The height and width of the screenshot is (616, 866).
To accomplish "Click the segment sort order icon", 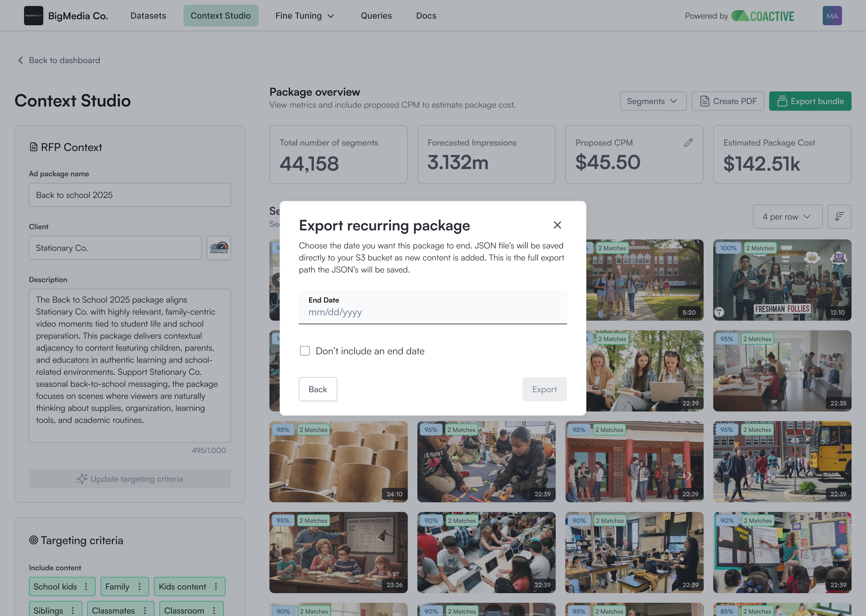I will pyautogui.click(x=839, y=217).
